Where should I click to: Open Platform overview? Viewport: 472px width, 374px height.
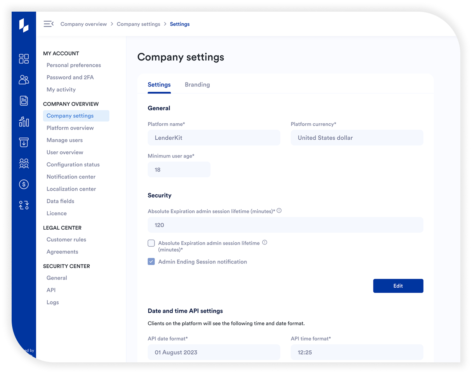(x=70, y=128)
